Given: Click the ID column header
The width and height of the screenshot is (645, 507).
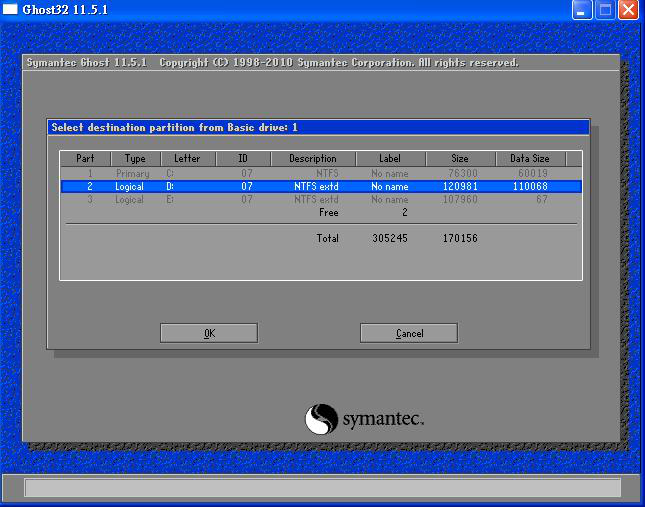Looking at the screenshot, I should click(243, 158).
